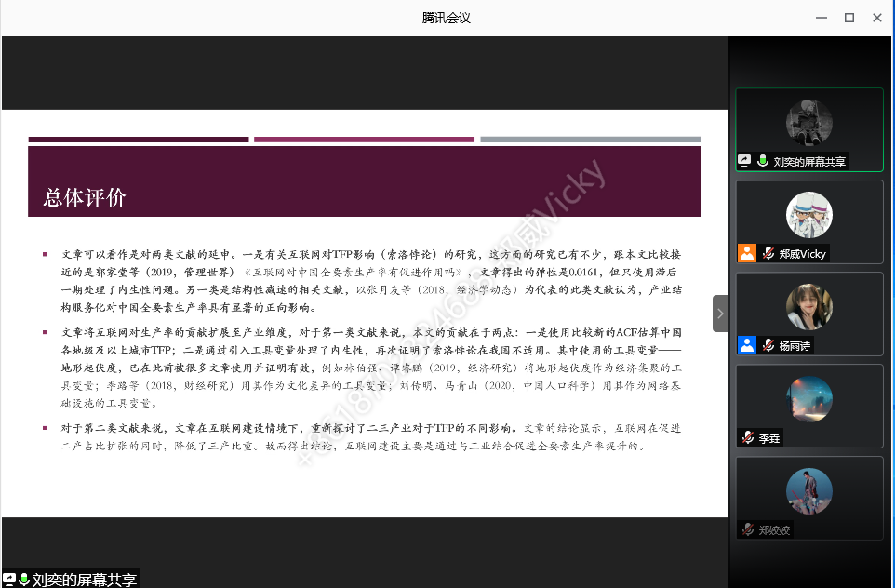This screenshot has width=895, height=588.
Task: Maximize the 腾讯会议 window
Action: click(x=848, y=17)
